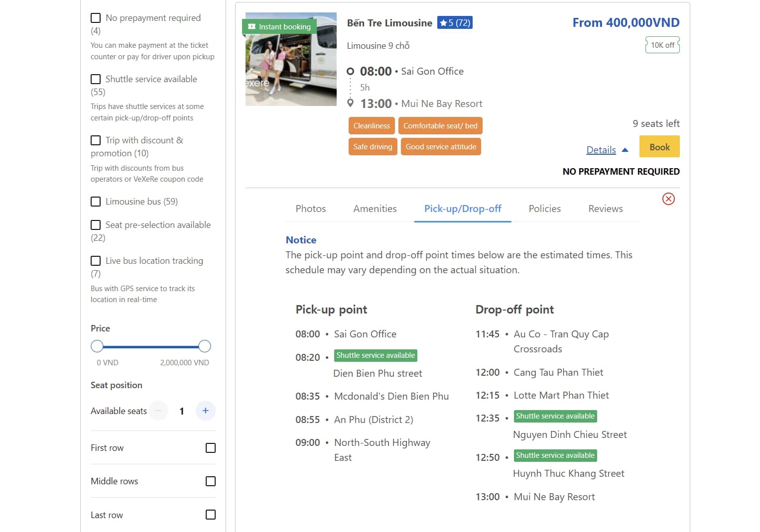Click the Cleanliness review tag
Screen dimensions: 760x532
click(x=372, y=126)
